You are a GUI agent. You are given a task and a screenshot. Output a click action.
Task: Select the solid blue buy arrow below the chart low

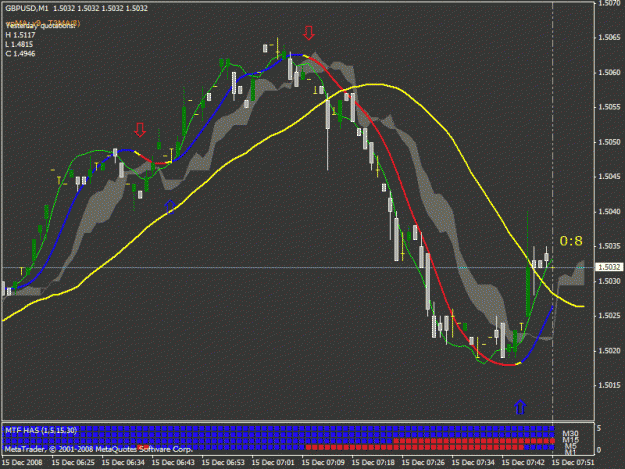[x=520, y=407]
